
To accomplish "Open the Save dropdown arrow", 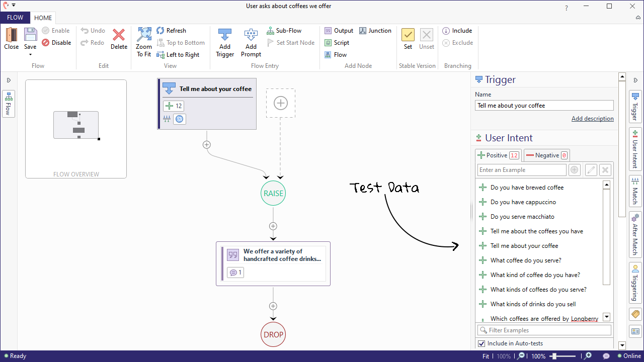I will click(30, 54).
